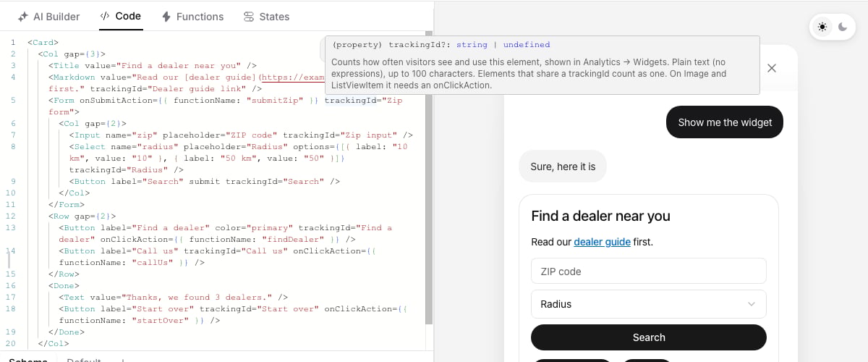Click the Radius dropdown chevron arrow
This screenshot has height=362, width=868.
click(752, 304)
